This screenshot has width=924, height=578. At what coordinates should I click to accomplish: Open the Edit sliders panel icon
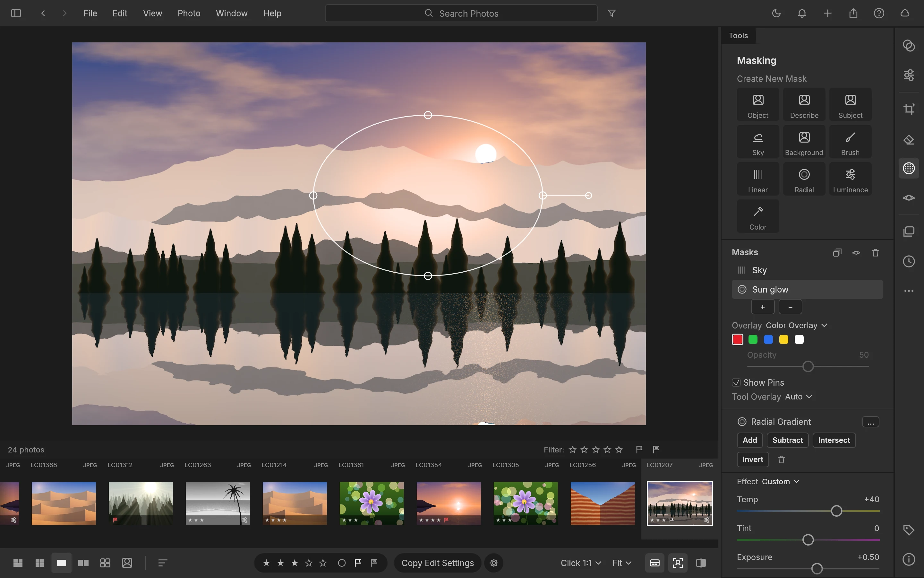[x=909, y=74]
